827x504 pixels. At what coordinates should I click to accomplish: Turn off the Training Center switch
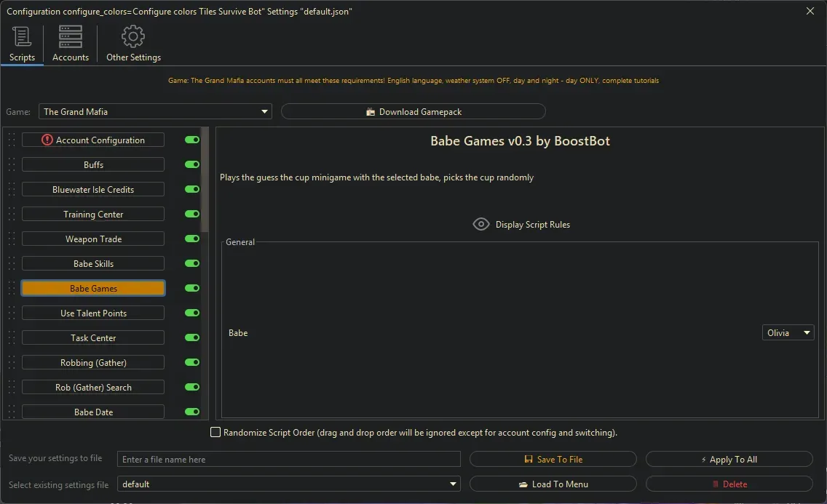pyautogui.click(x=192, y=214)
